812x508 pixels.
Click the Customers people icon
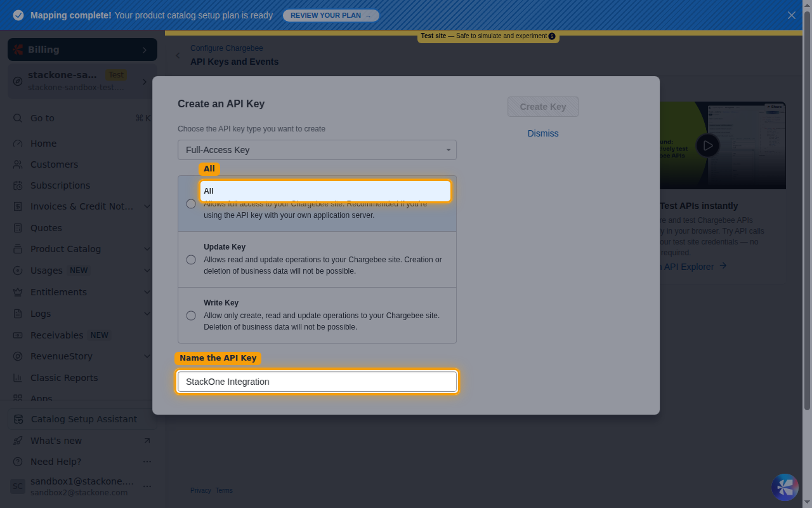pos(18,164)
